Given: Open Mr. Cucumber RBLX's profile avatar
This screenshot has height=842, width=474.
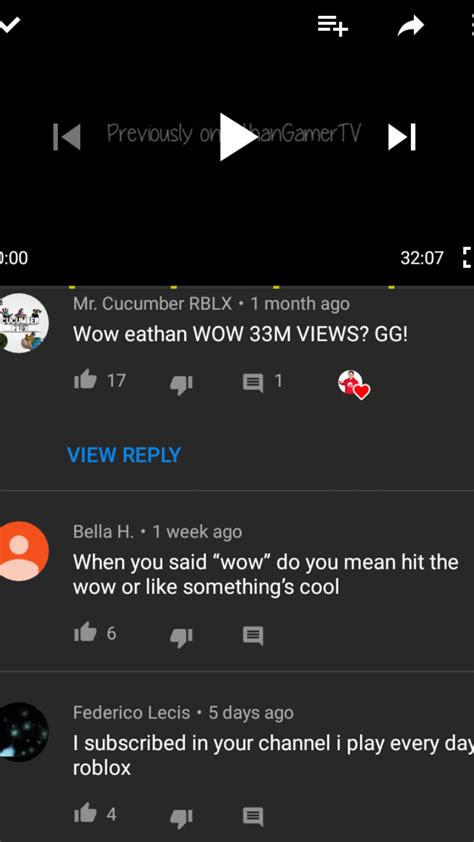Looking at the screenshot, I should [21, 323].
